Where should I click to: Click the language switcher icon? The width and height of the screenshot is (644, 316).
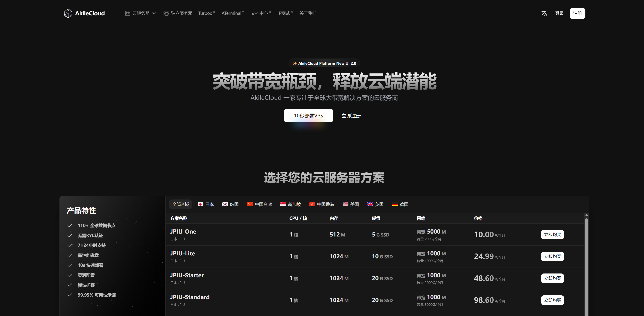[x=544, y=13]
